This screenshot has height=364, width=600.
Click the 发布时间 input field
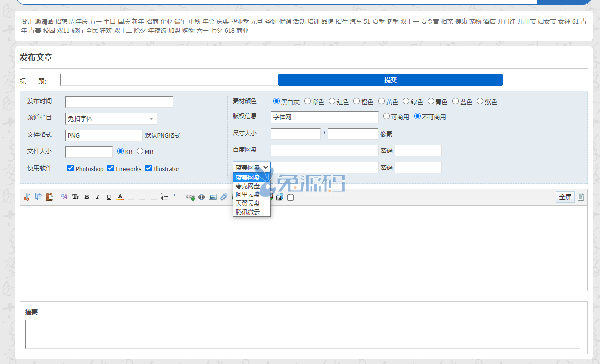point(119,102)
